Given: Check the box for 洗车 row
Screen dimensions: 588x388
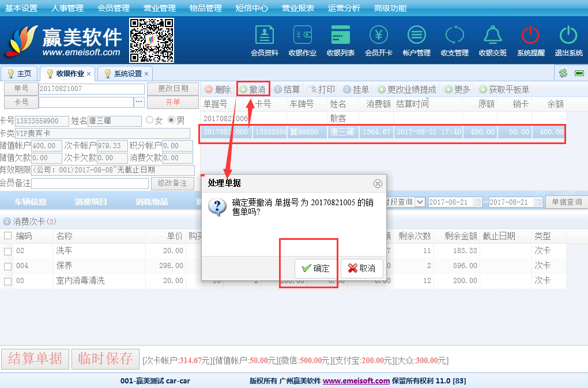Looking at the screenshot, I should pyautogui.click(x=7, y=251).
